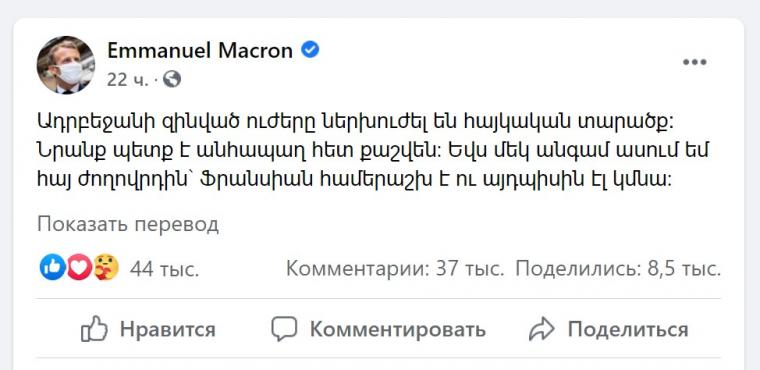
Task: Click the Комментировать button
Action: click(x=378, y=330)
